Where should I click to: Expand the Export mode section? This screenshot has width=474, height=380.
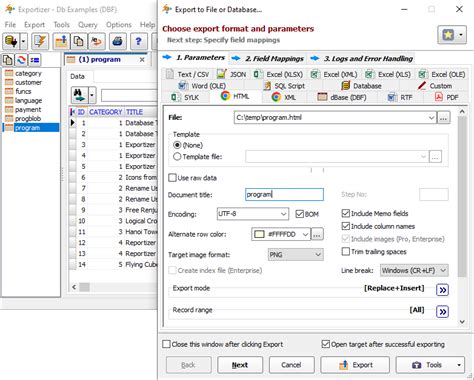442,290
